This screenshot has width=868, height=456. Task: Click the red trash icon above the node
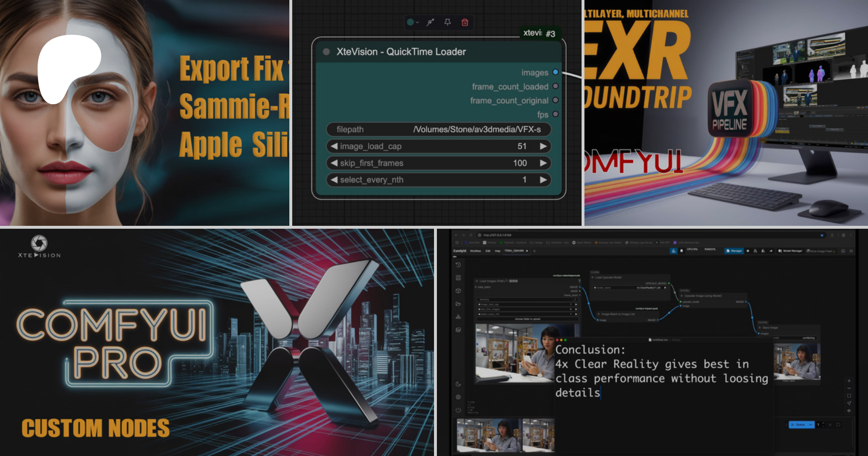465,22
